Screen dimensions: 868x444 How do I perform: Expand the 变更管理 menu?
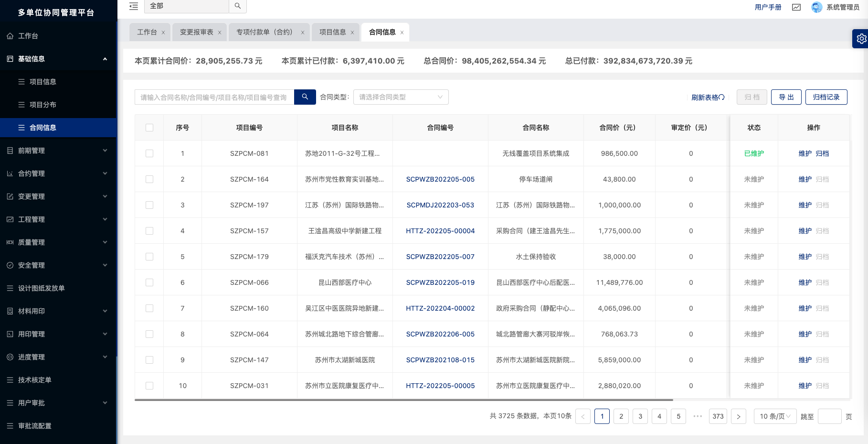tap(105, 196)
